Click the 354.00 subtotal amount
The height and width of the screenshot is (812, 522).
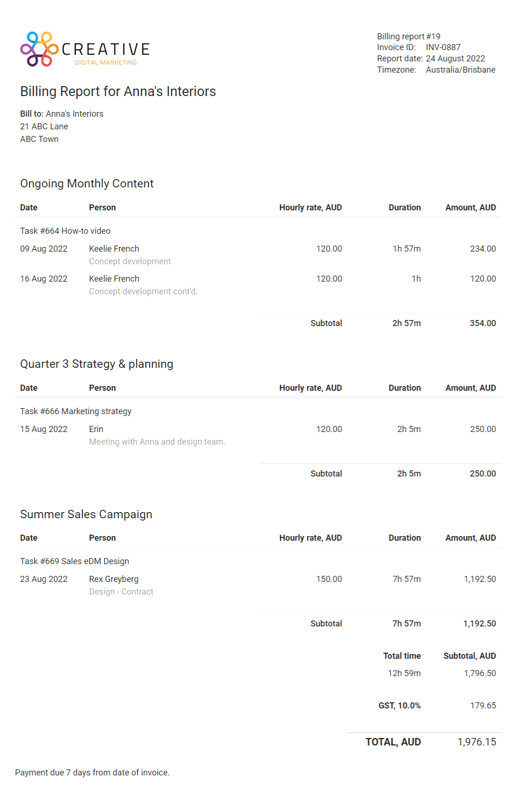pos(483,323)
